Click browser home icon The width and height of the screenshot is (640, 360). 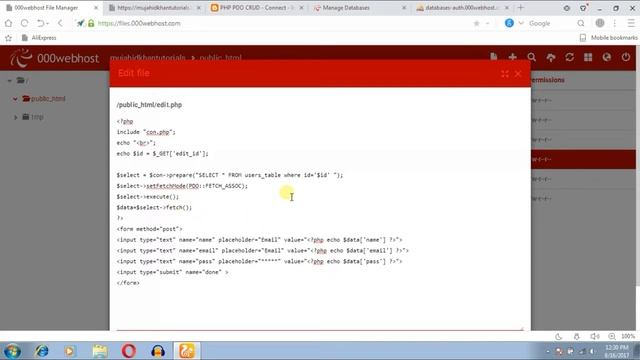(x=8, y=23)
